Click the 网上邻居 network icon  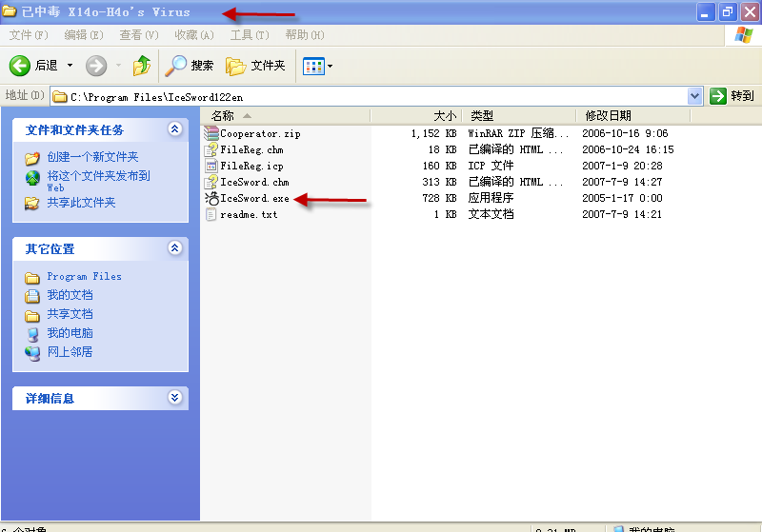(32, 353)
